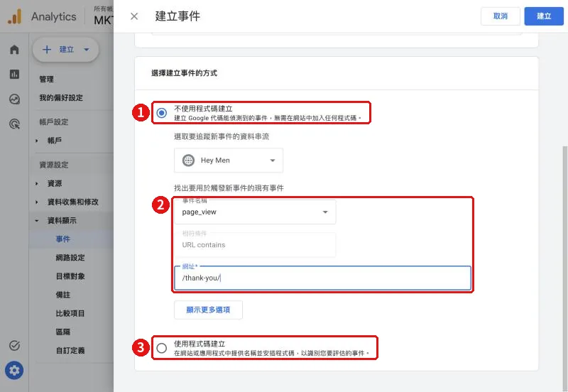Open 區隔 in the sidebar
The width and height of the screenshot is (568, 392).
(x=63, y=332)
